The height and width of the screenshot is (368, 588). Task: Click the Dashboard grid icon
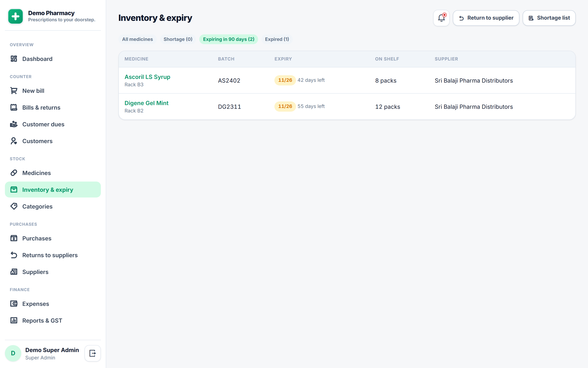pos(14,59)
